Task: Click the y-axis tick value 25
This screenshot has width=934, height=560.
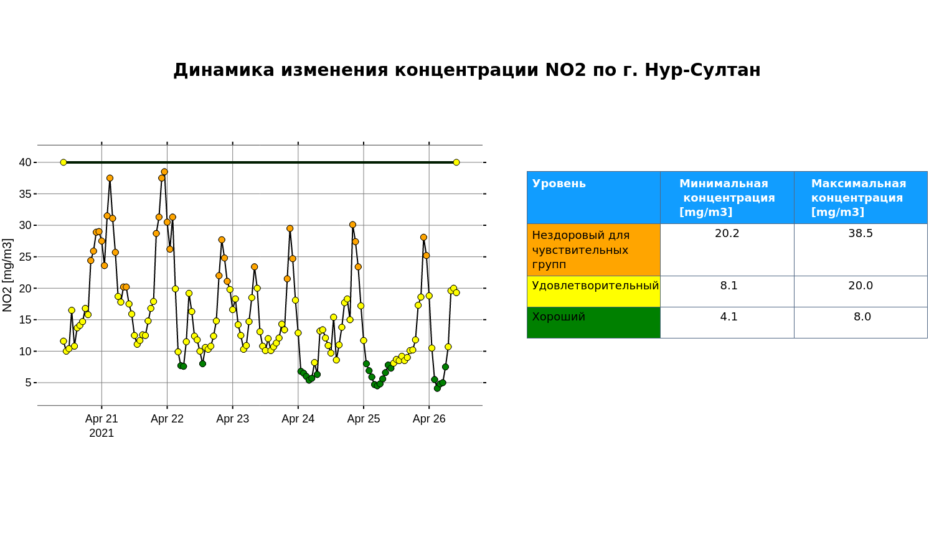Action: pyautogui.click(x=25, y=256)
